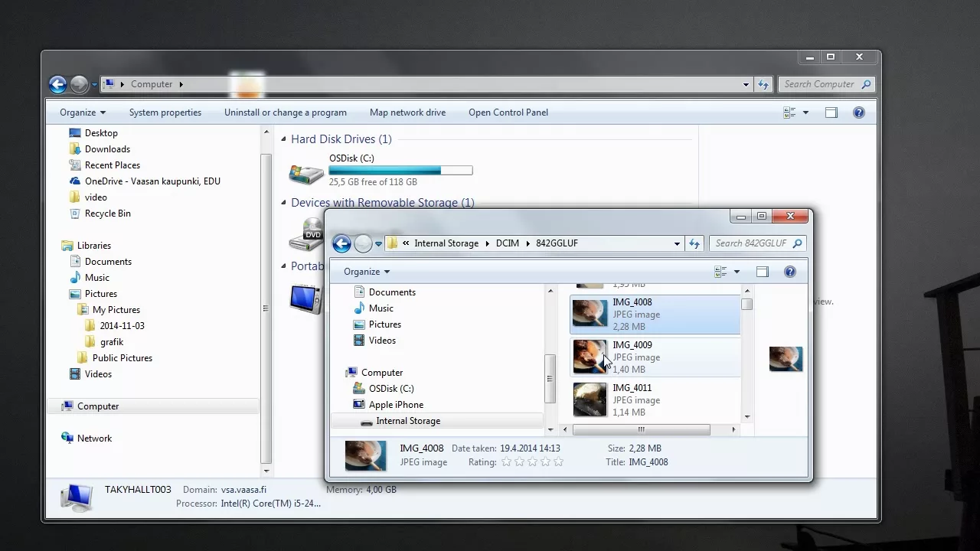Click the IMG_4008 Title field value
Viewport: 980px width, 551px height.
click(x=648, y=462)
